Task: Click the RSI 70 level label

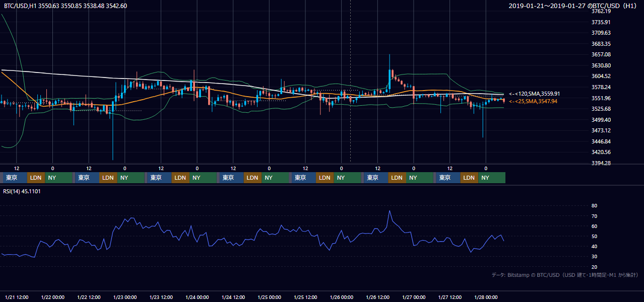Action: point(594,216)
